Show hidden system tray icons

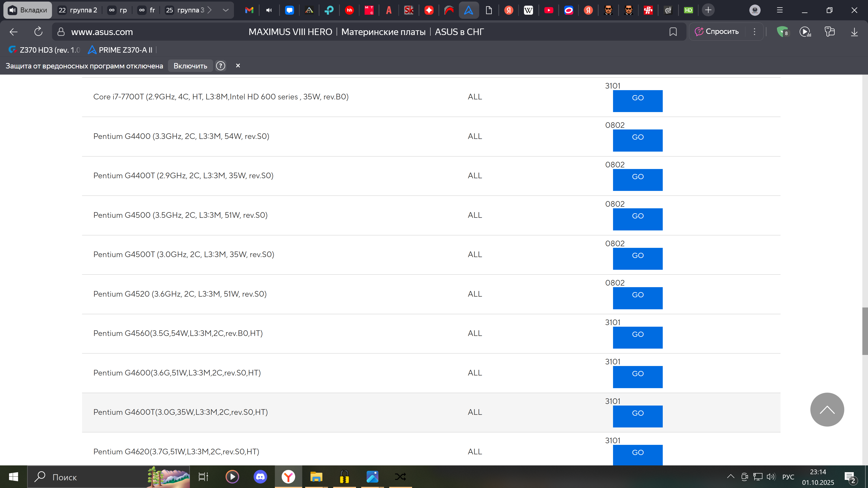coord(730,476)
